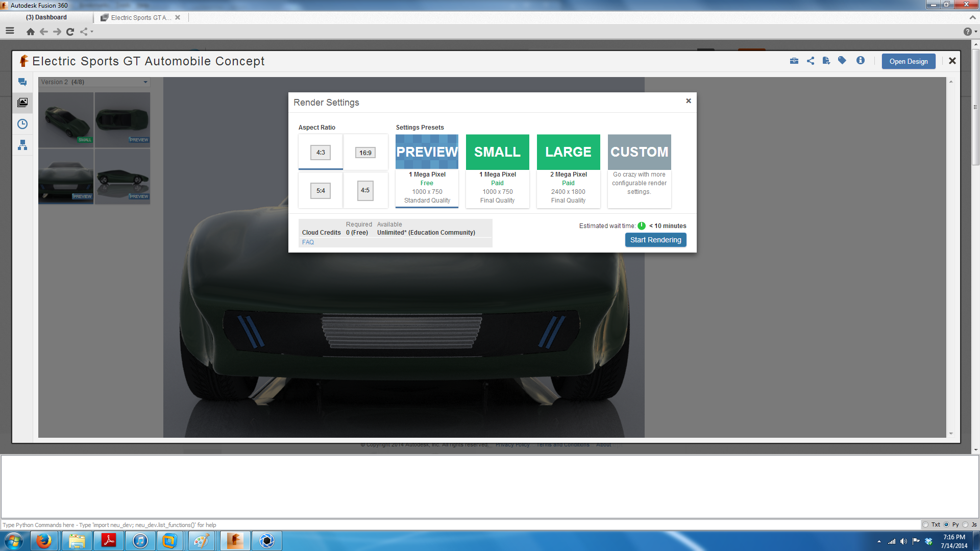
Task: Click the reload icon in navigation toolbar
Action: (70, 32)
